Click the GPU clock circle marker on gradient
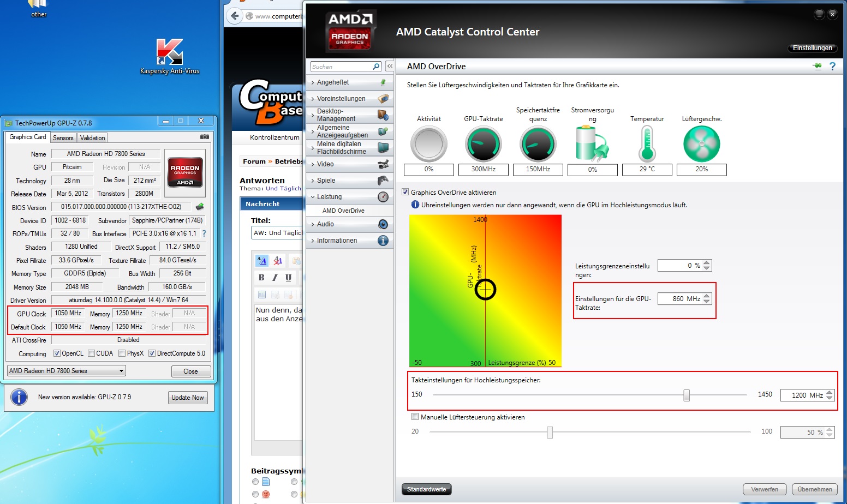This screenshot has width=847, height=504. (x=485, y=290)
